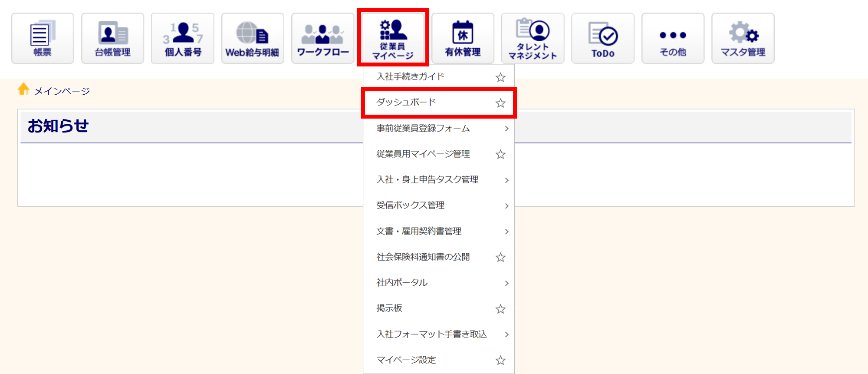868x374 pixels.
Task: Open the タレントマネジメント talent management icon
Action: pyautogui.click(x=533, y=38)
